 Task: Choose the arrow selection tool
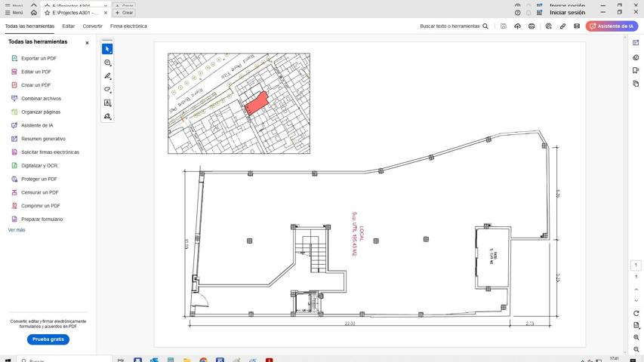pos(107,49)
